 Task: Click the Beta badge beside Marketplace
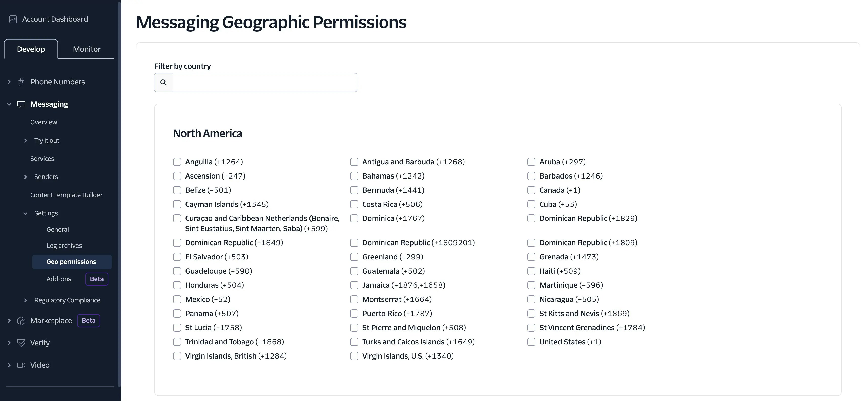pyautogui.click(x=89, y=321)
